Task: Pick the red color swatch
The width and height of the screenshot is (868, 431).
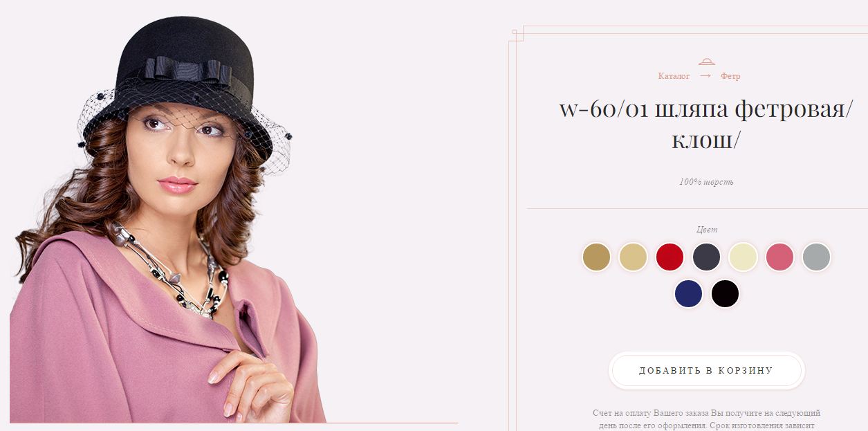Action: [x=670, y=257]
